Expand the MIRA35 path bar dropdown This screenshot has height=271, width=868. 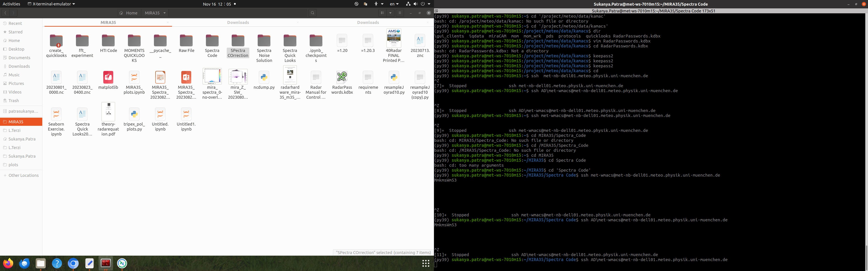(164, 13)
